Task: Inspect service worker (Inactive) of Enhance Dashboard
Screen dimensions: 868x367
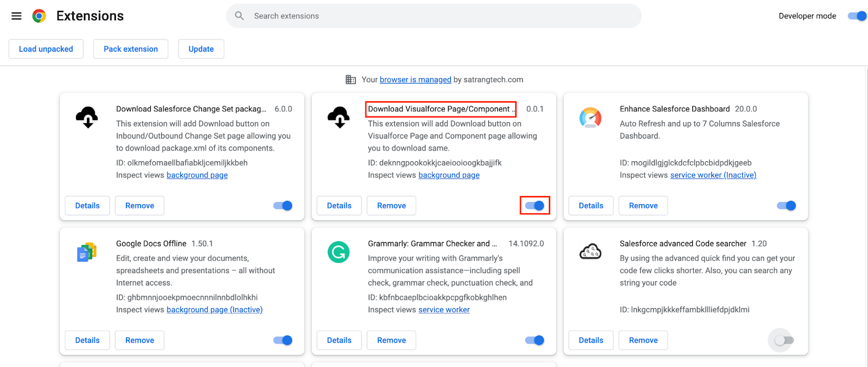Action: click(x=713, y=175)
